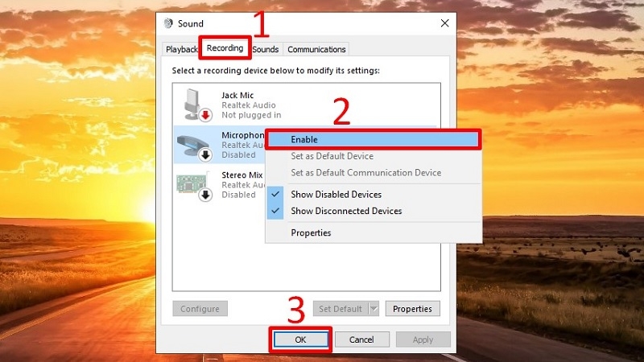Click the Apply button
The width and height of the screenshot is (644, 362).
[x=423, y=339]
